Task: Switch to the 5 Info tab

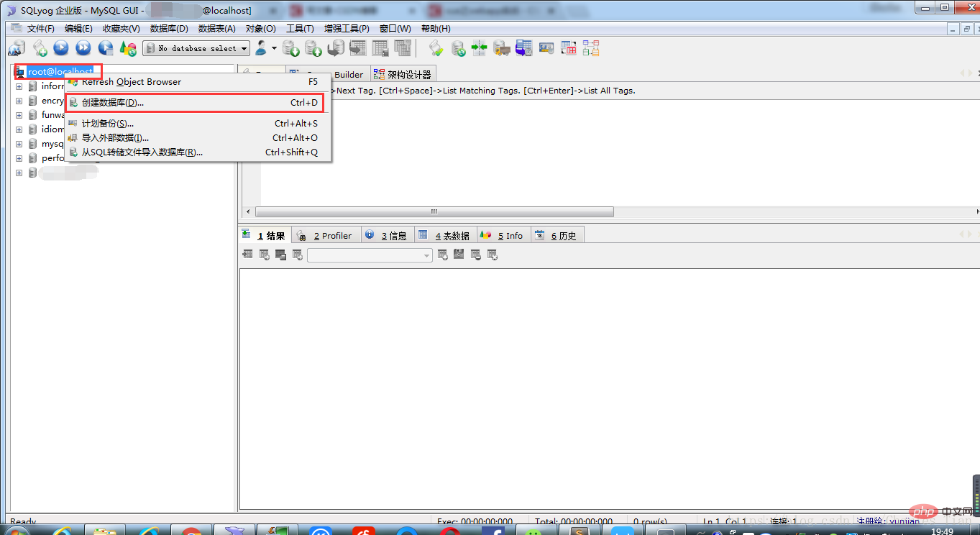Action: [503, 235]
